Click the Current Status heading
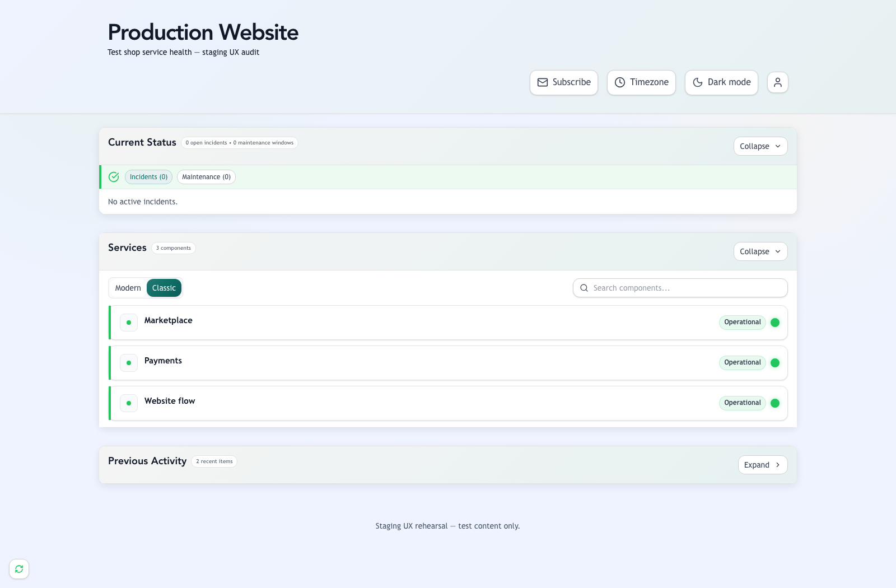 pos(142,142)
